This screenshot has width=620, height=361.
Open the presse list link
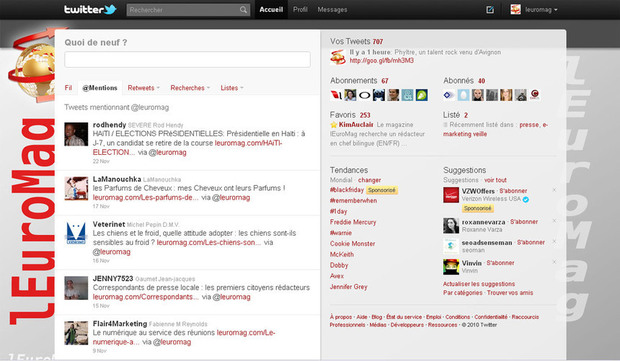pos(529,125)
